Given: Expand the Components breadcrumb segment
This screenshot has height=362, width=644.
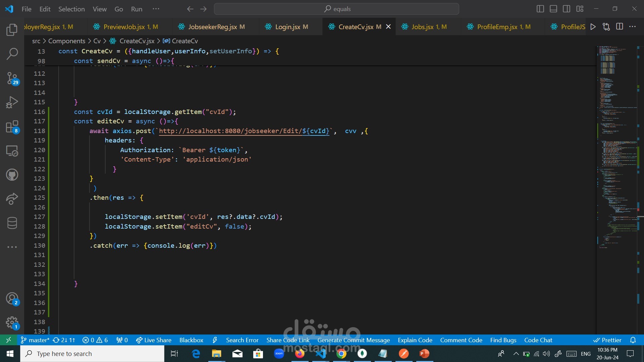Looking at the screenshot, I should 67,41.
